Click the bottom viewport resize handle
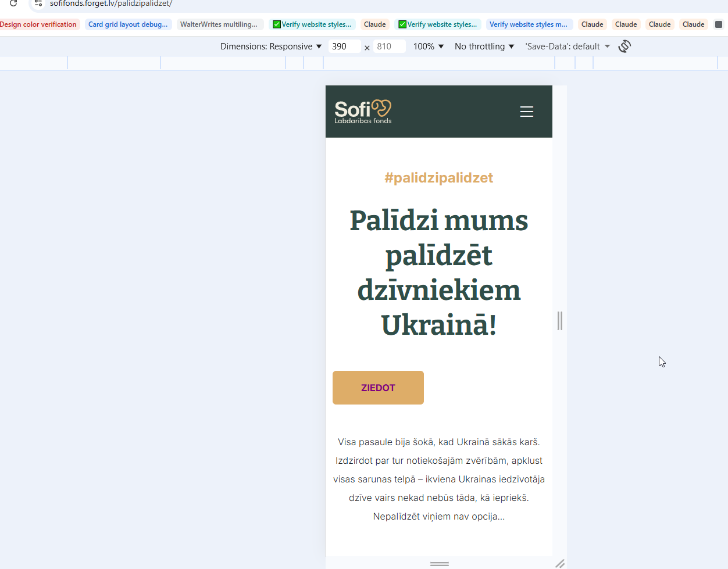728x569 pixels. 439,564
